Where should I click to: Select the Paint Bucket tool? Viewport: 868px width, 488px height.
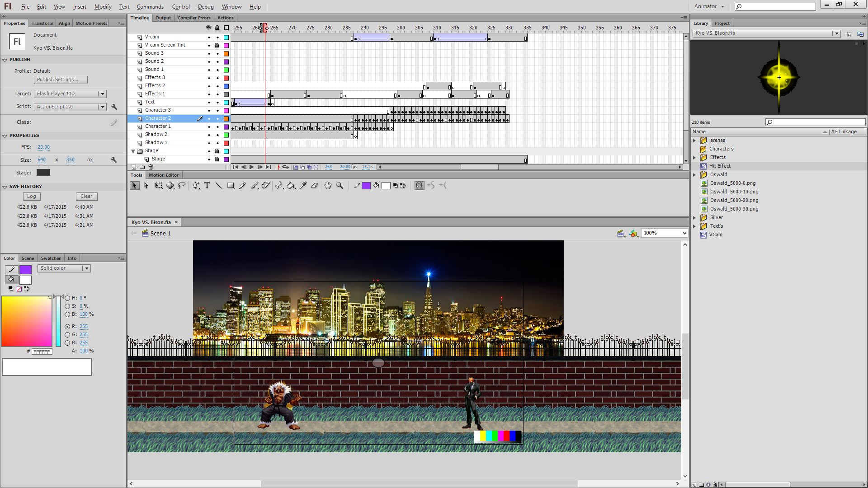pyautogui.click(x=291, y=185)
